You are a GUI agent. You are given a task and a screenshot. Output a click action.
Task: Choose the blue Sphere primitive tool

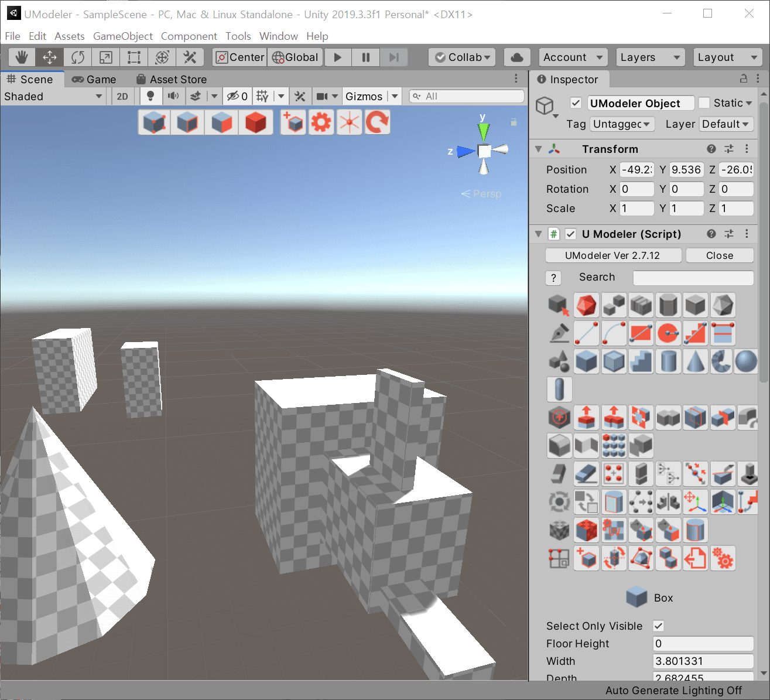pos(746,361)
